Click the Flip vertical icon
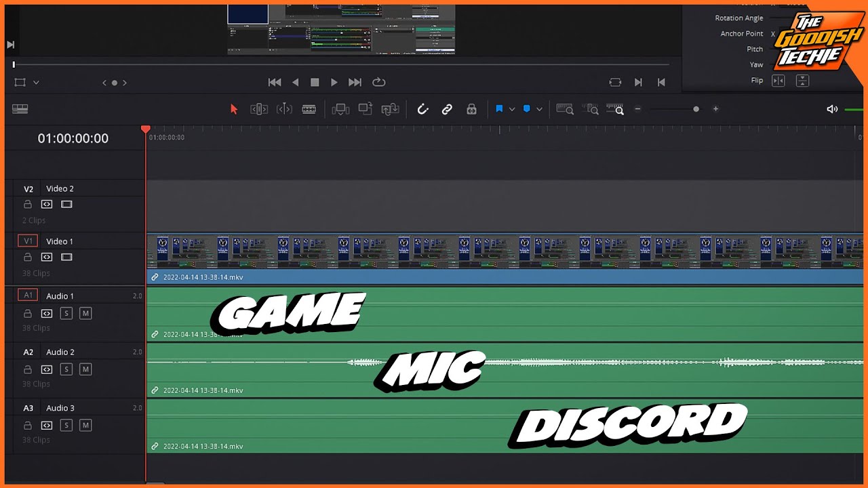 802,81
